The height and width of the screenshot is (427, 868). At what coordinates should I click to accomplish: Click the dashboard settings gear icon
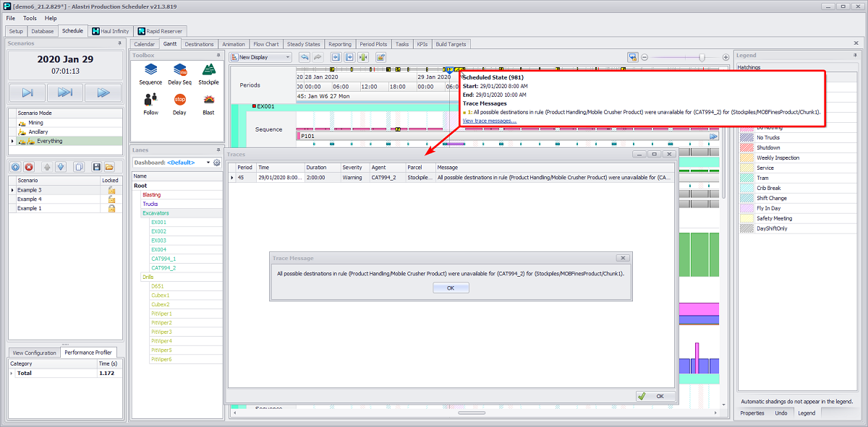(216, 163)
